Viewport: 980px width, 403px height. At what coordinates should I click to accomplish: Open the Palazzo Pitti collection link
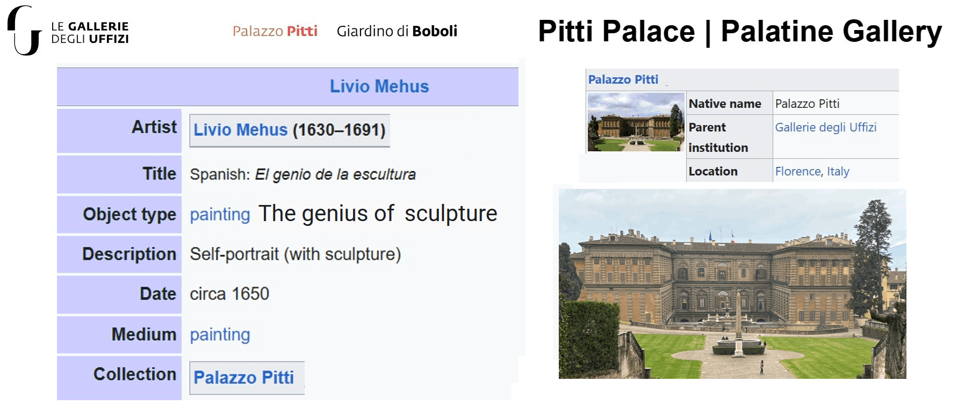tap(243, 378)
